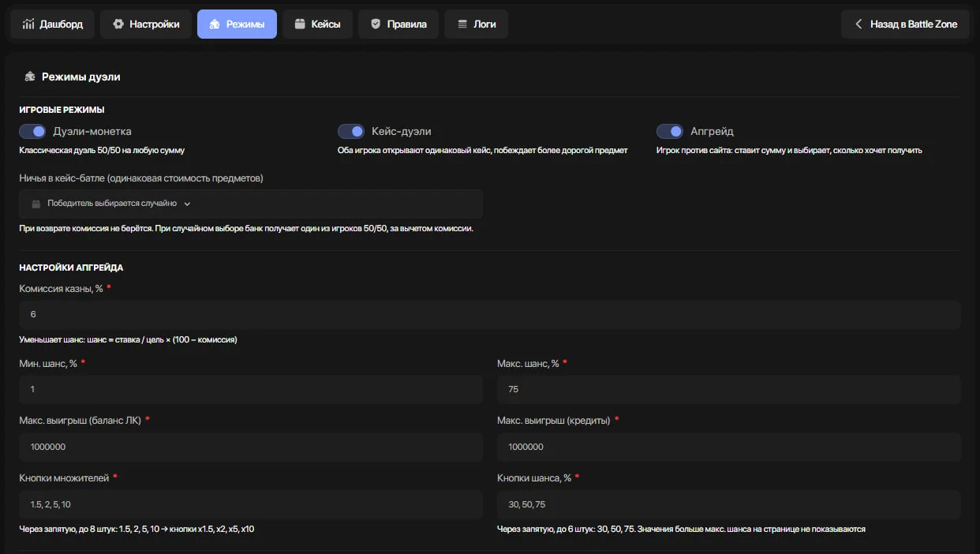980x554 pixels.
Task: Click the Кнопки множителей input field
Action: [251, 504]
